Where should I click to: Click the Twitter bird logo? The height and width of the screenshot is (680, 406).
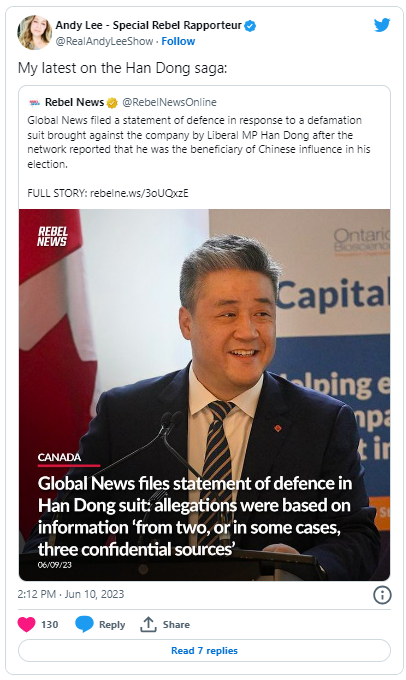(x=382, y=25)
